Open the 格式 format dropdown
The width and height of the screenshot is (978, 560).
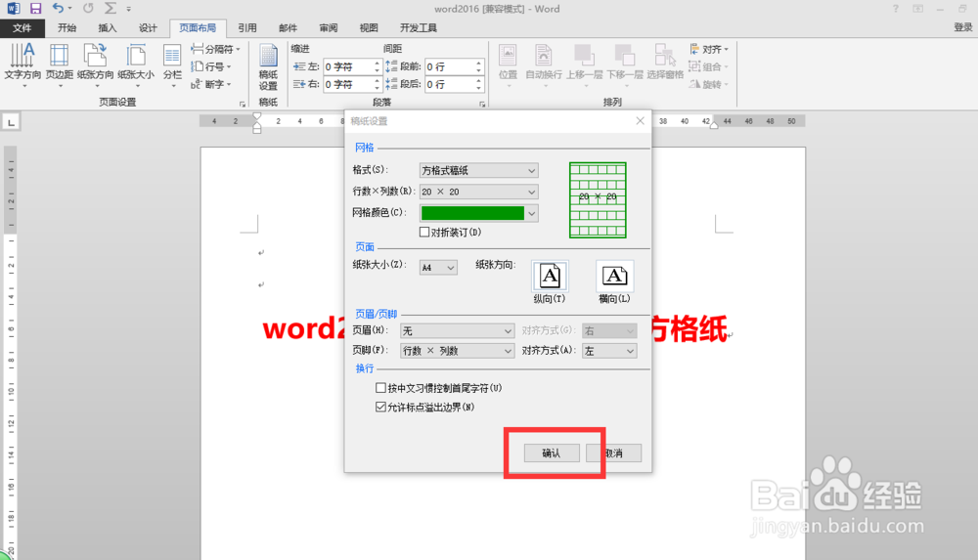[478, 170]
